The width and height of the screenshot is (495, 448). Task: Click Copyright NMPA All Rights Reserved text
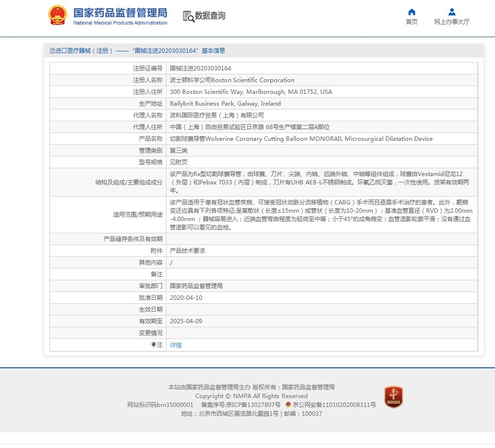click(x=251, y=396)
